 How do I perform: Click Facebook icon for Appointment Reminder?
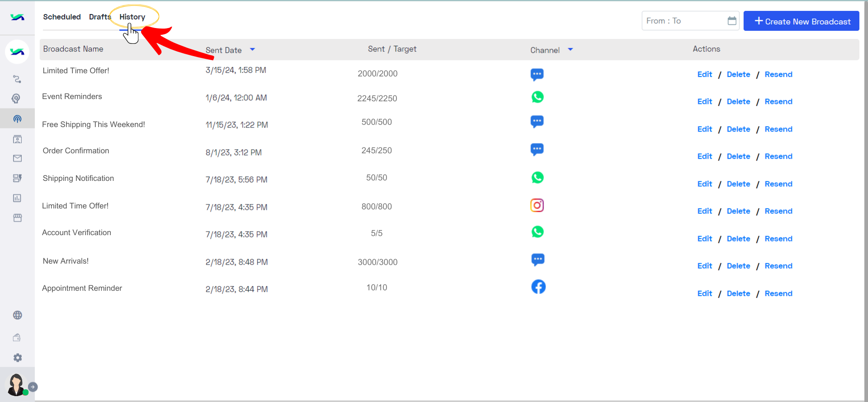(x=538, y=287)
